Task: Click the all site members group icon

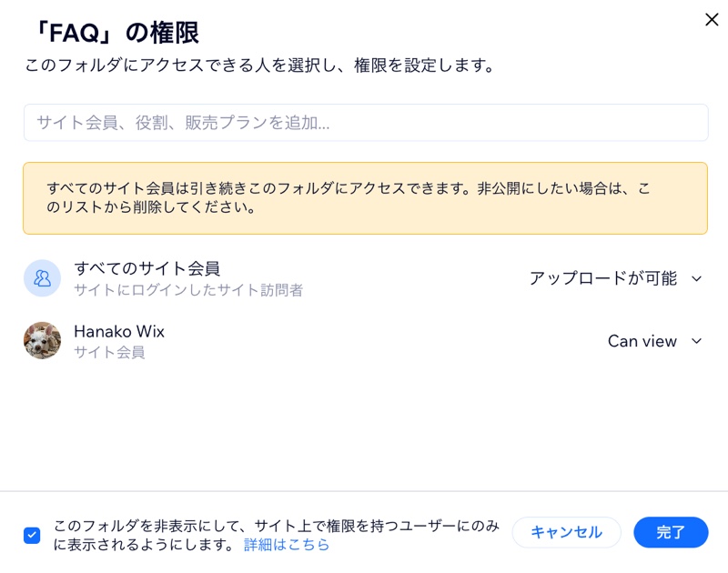Action: tap(42, 278)
